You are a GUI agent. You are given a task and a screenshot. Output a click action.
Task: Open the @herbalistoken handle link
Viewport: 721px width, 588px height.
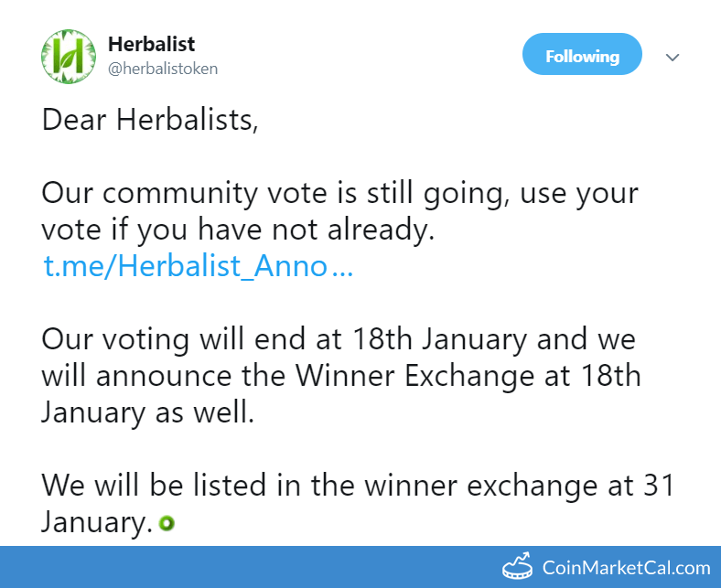click(x=163, y=69)
